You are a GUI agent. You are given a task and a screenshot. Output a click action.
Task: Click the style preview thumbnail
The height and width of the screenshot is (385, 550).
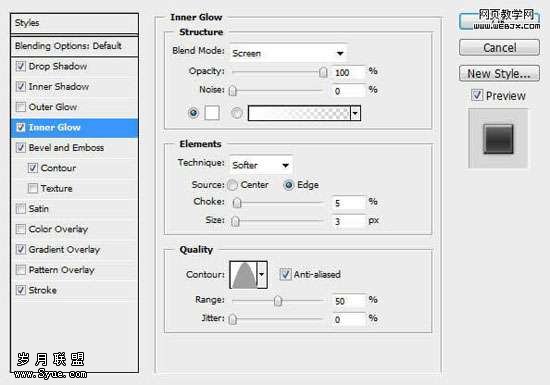click(498, 139)
